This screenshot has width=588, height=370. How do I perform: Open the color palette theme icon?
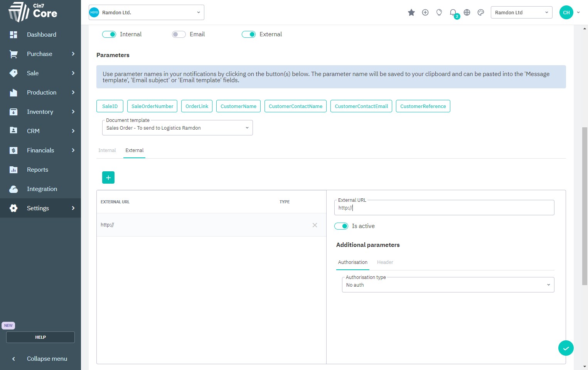point(480,13)
